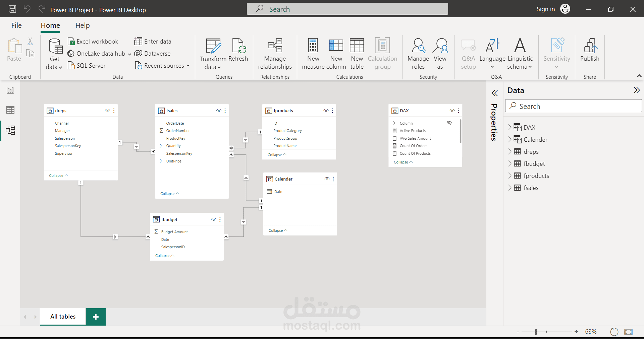
Task: Zoom out with the minus button
Action: point(518,332)
